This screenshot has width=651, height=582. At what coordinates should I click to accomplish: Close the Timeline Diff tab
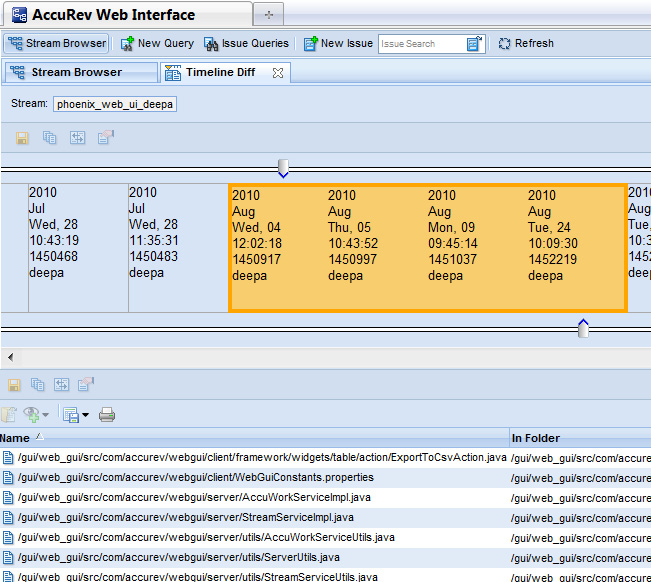click(278, 72)
